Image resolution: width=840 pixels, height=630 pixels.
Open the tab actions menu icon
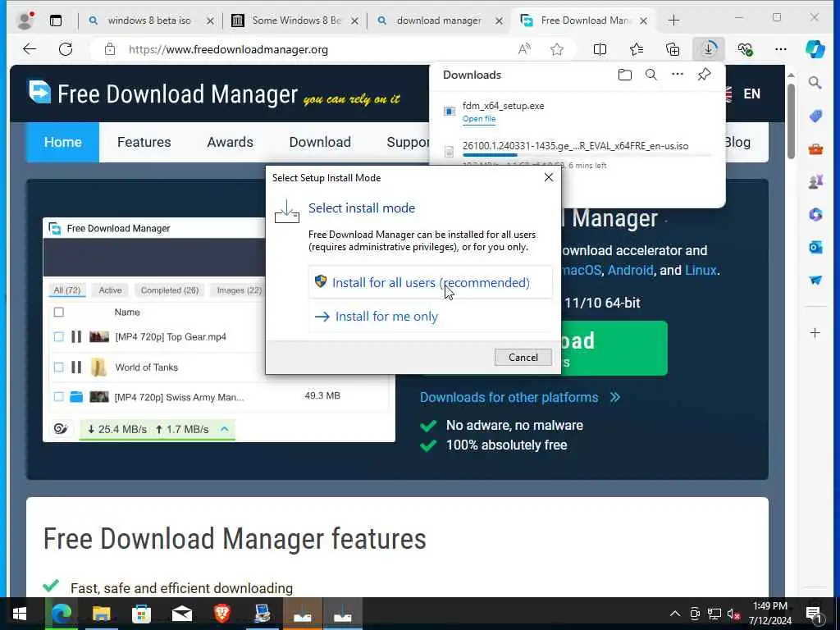[56, 21]
